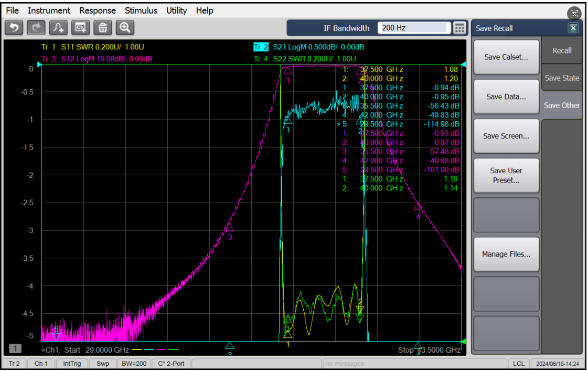Viewport: 588px width, 371px height.
Task: Click the add channel toolbar icon
Action: (x=80, y=28)
